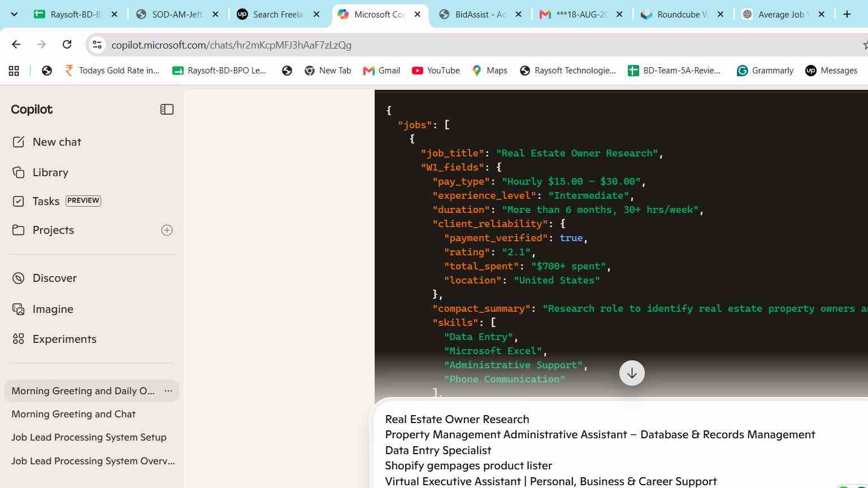Viewport: 868px width, 488px height.
Task: Reload the current page
Action: pyautogui.click(x=67, y=45)
